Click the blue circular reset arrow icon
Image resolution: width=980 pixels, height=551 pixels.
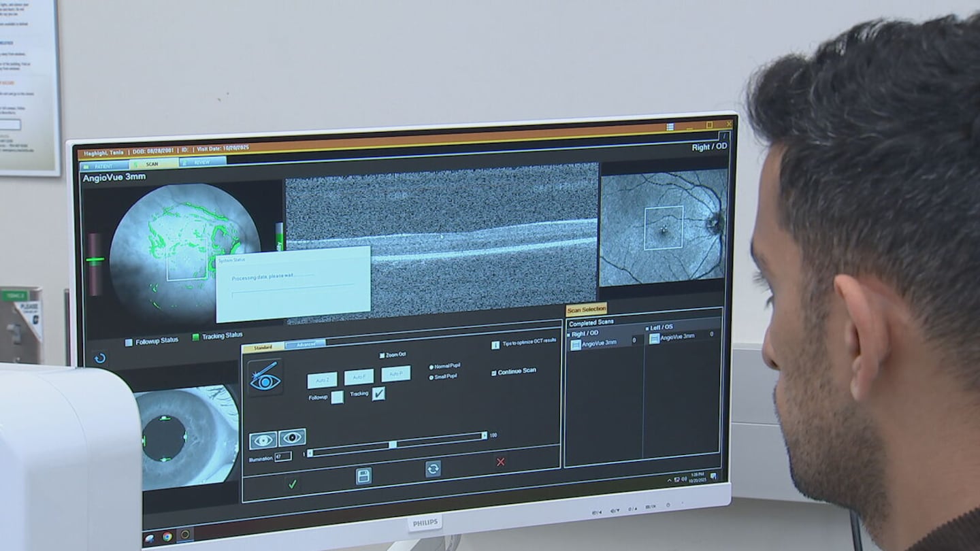[100, 358]
